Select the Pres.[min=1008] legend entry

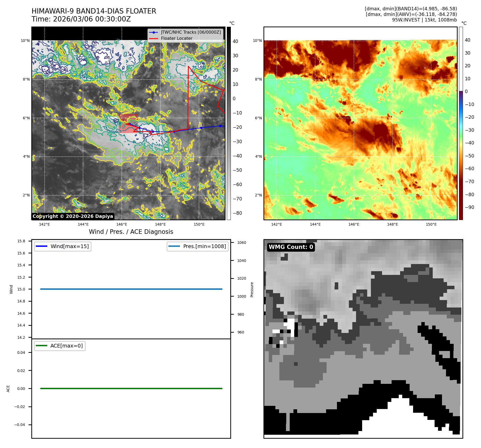(x=198, y=246)
